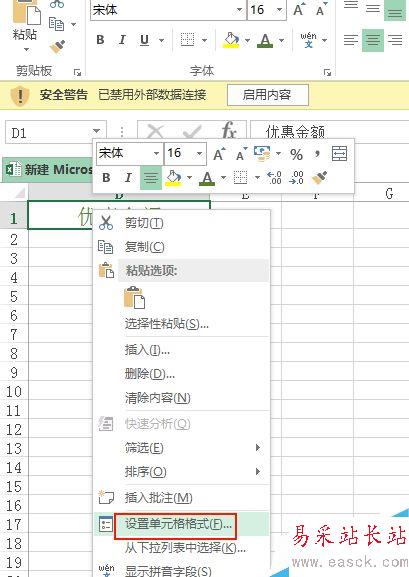The image size is (409, 577).
Task: Click mini toolbar Increase Font Size icon
Action: pyautogui.click(x=219, y=154)
